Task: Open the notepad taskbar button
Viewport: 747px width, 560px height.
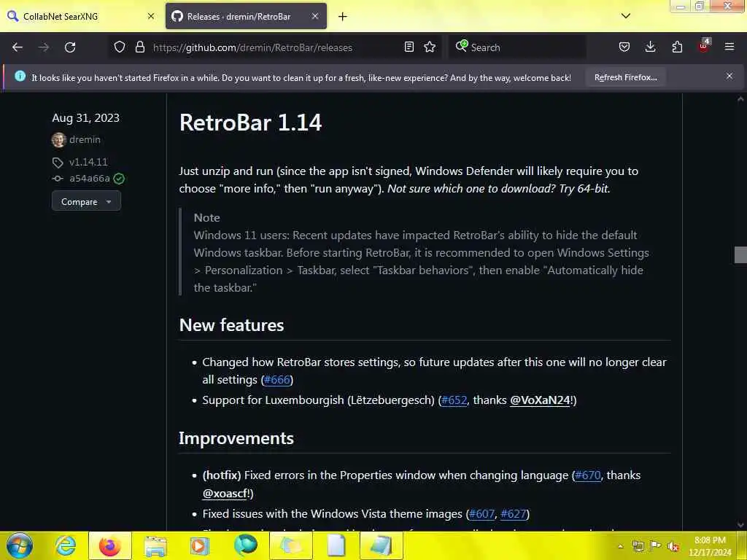Action: tap(381, 545)
